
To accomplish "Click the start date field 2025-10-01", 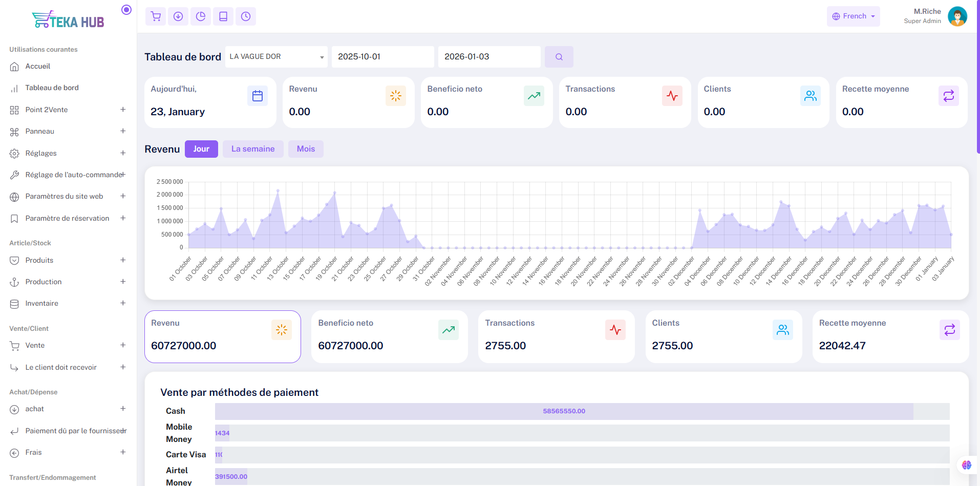I will pyautogui.click(x=383, y=57).
